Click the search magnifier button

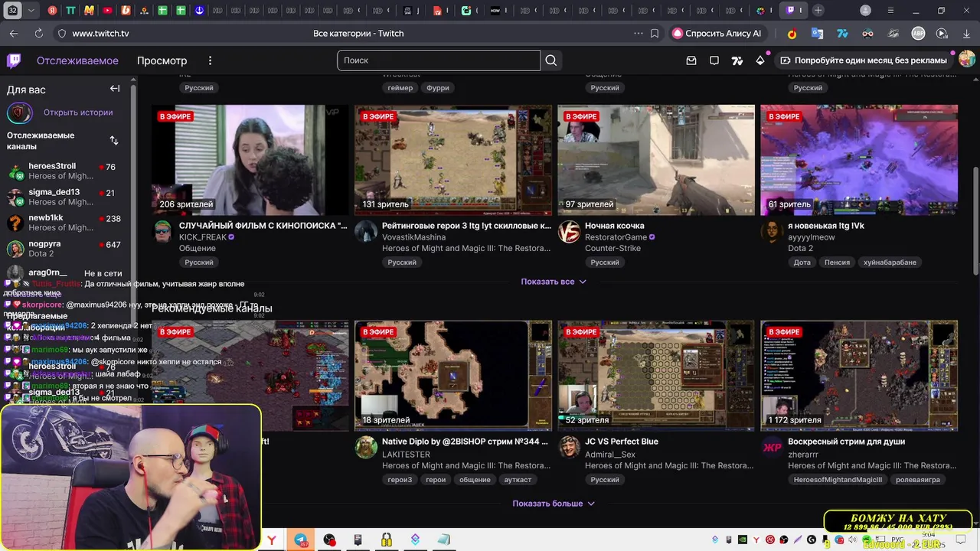[x=551, y=60]
